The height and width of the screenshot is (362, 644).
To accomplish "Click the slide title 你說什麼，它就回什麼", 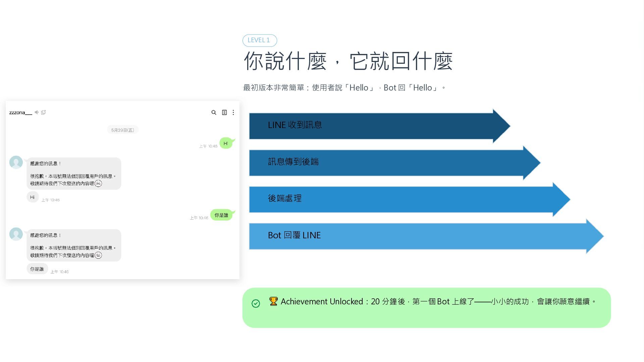I will point(348,61).
